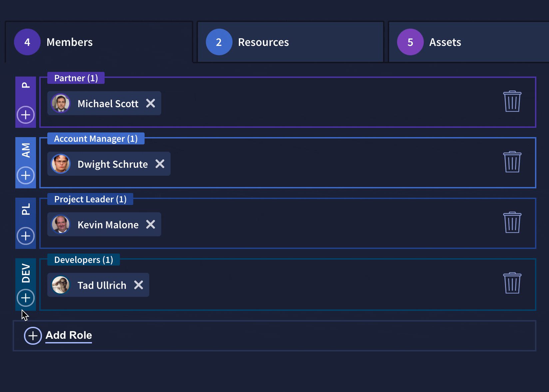This screenshot has width=549, height=392.
Task: Click the DEV sidebar label
Action: pyautogui.click(x=26, y=273)
